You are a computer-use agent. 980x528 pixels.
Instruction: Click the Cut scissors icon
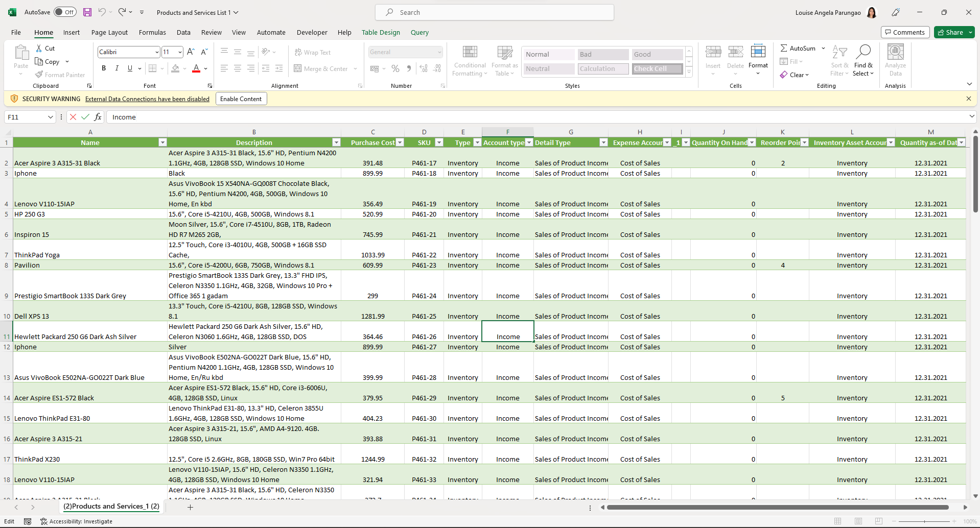tap(39, 48)
